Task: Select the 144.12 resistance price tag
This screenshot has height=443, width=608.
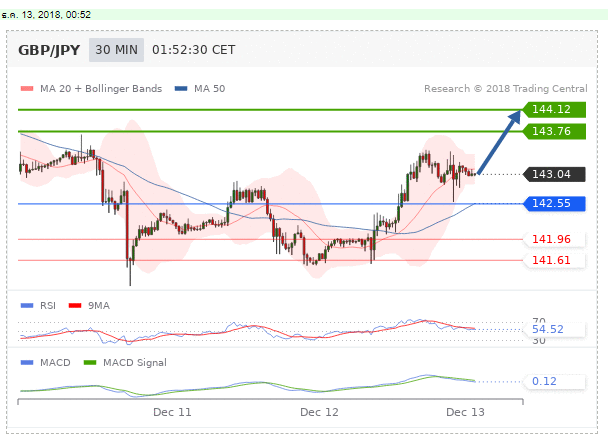Action: 554,109
